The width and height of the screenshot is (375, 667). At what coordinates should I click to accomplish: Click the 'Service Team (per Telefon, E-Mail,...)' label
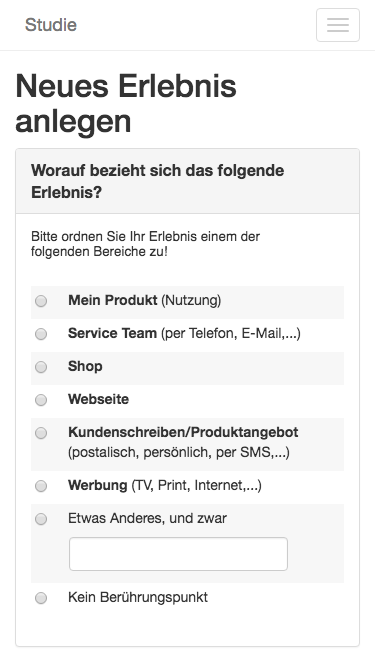point(184,334)
